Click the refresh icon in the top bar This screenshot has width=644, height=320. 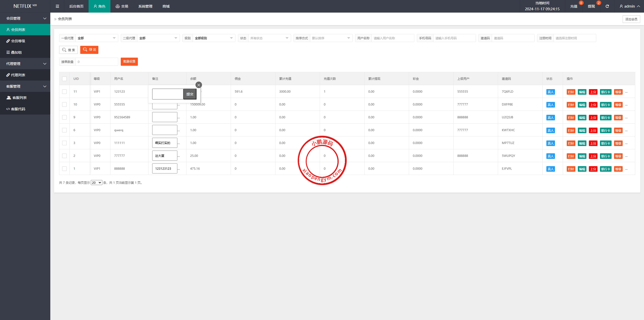tap(607, 6)
